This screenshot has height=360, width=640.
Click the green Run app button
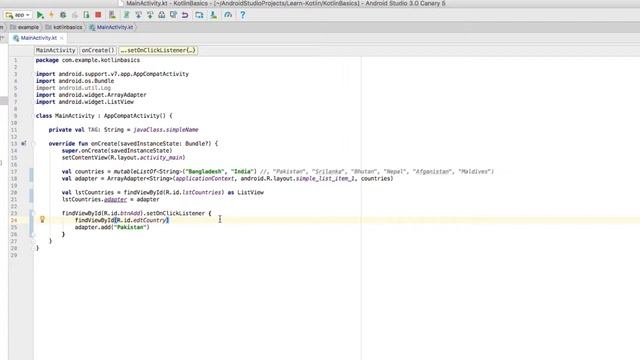click(x=40, y=15)
